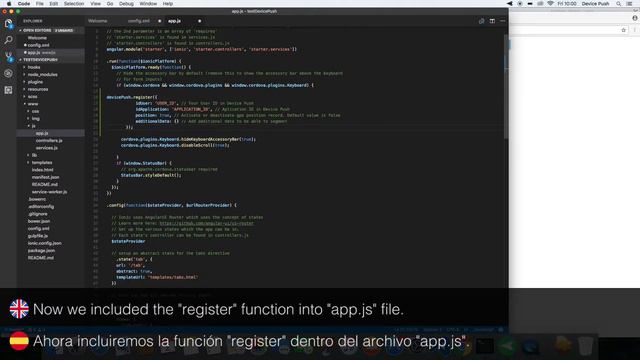Open the editor more actions menu
The image size is (640, 360).
coord(502,21)
